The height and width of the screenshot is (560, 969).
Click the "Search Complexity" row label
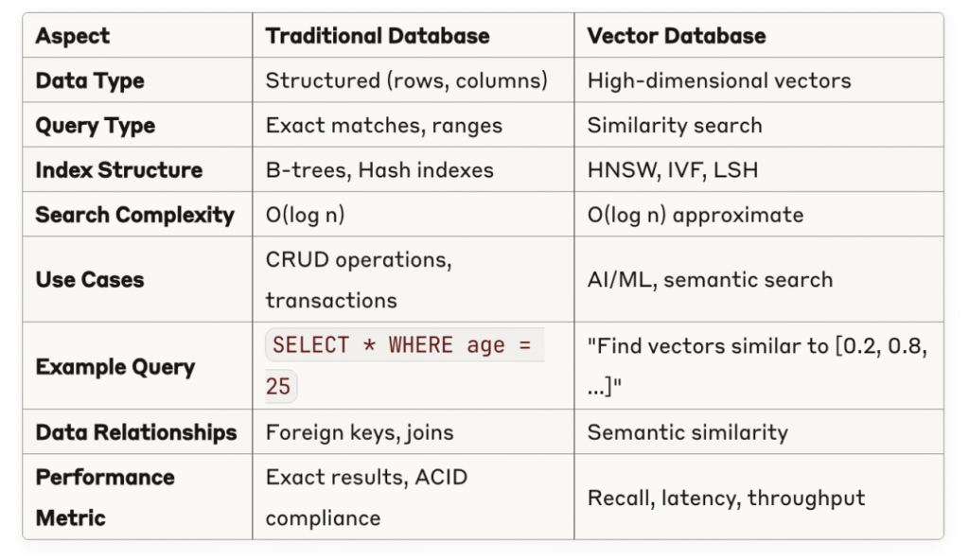tap(134, 215)
